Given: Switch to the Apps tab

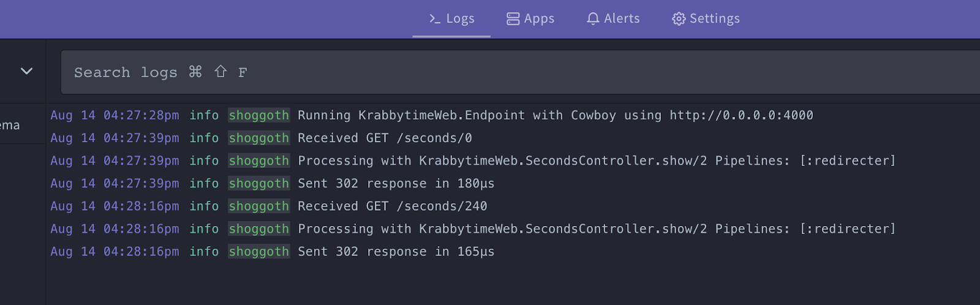Looking at the screenshot, I should (x=530, y=19).
